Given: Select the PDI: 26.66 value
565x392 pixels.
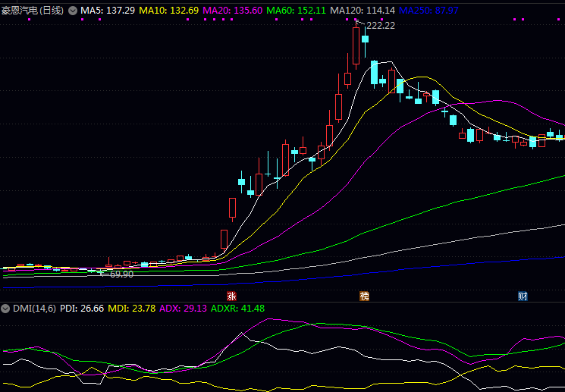Looking at the screenshot, I should [82, 309].
